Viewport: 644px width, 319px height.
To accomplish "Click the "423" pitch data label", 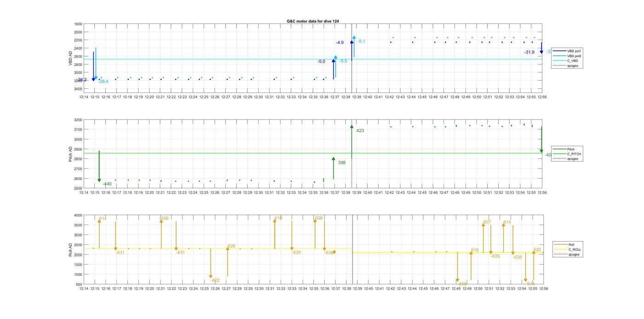I will [360, 131].
